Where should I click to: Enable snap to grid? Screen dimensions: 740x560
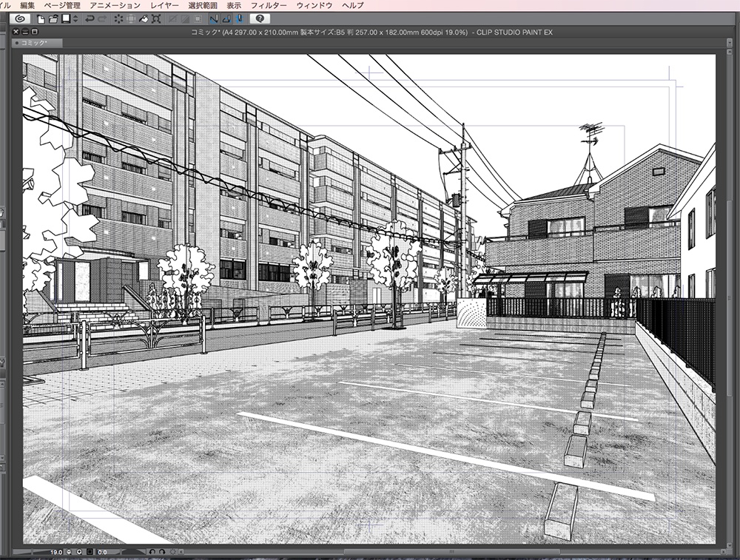tap(239, 19)
